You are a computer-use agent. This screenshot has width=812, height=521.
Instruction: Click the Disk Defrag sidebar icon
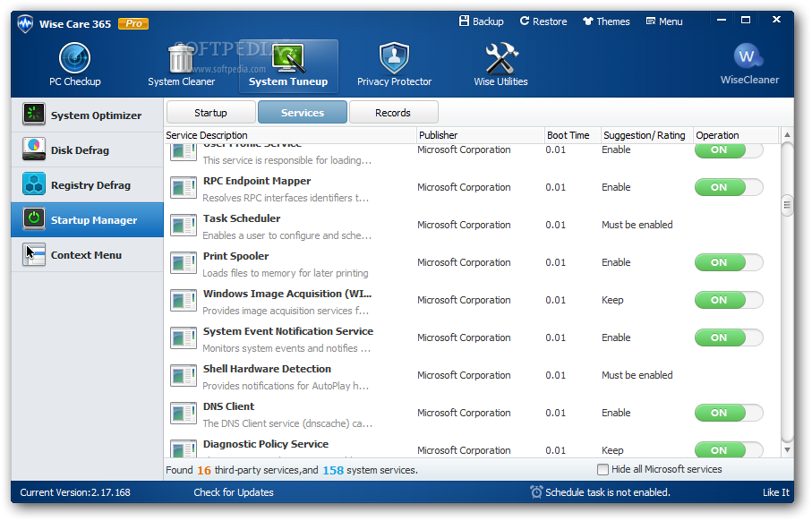(x=34, y=149)
